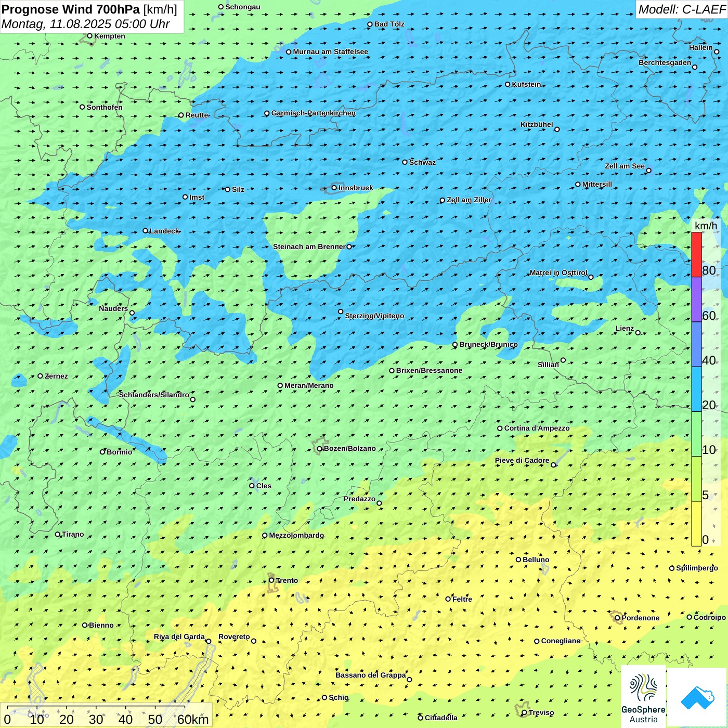The width and height of the screenshot is (728, 728).
Task: Click the Innsbruck city marker
Action: pos(334,188)
